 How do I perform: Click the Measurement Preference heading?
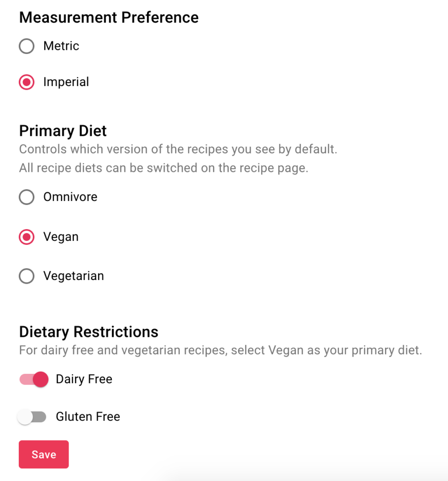[x=109, y=17]
